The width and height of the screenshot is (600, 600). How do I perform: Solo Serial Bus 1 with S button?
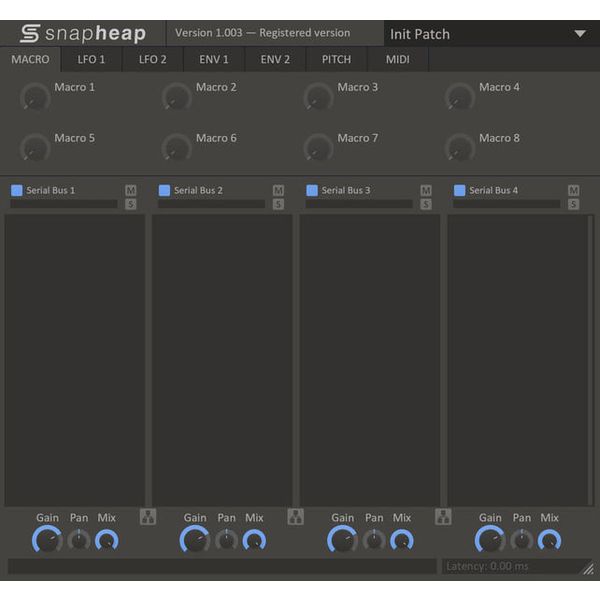[130, 204]
